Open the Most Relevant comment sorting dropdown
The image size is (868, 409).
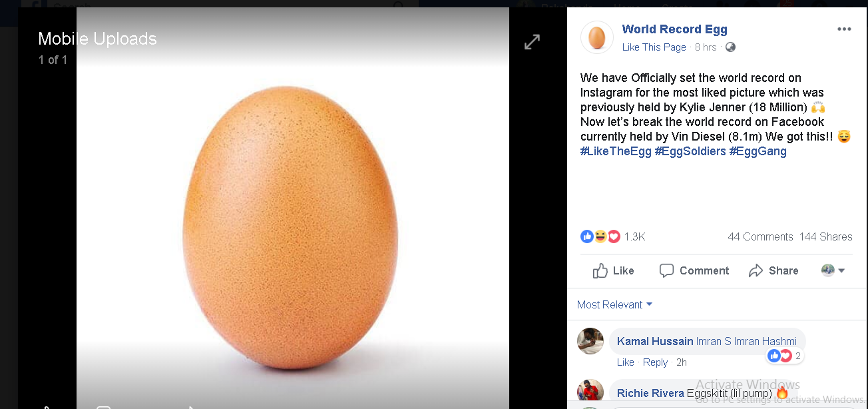tap(614, 304)
